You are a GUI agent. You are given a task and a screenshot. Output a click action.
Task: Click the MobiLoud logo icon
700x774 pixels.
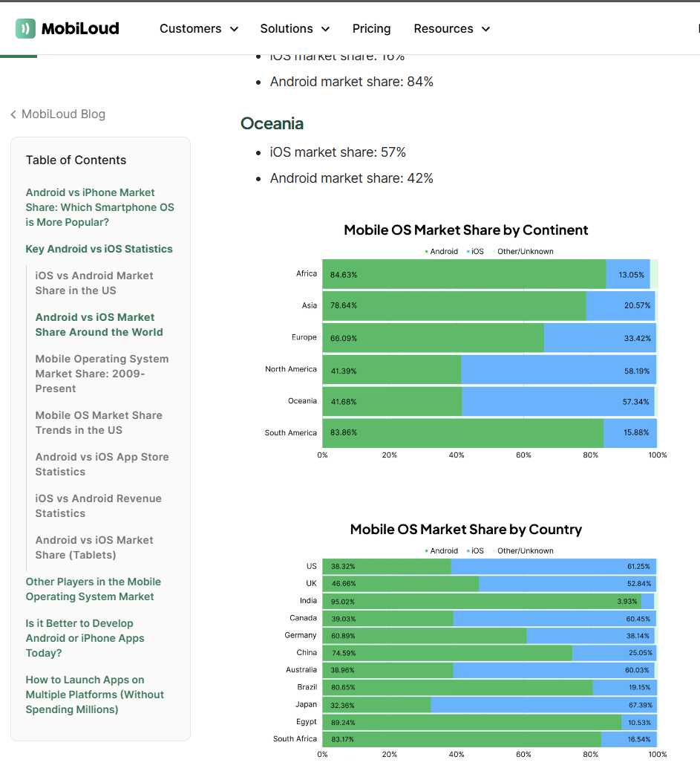pos(25,29)
